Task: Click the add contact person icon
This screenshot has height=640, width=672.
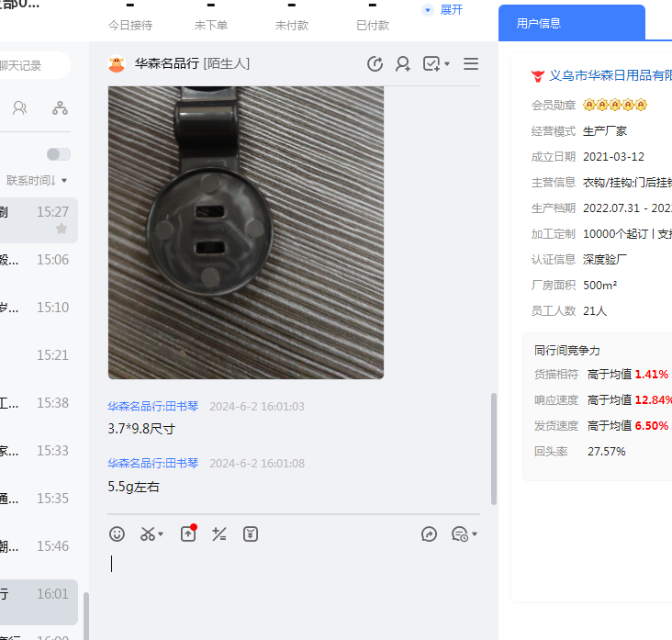Action: 403,63
